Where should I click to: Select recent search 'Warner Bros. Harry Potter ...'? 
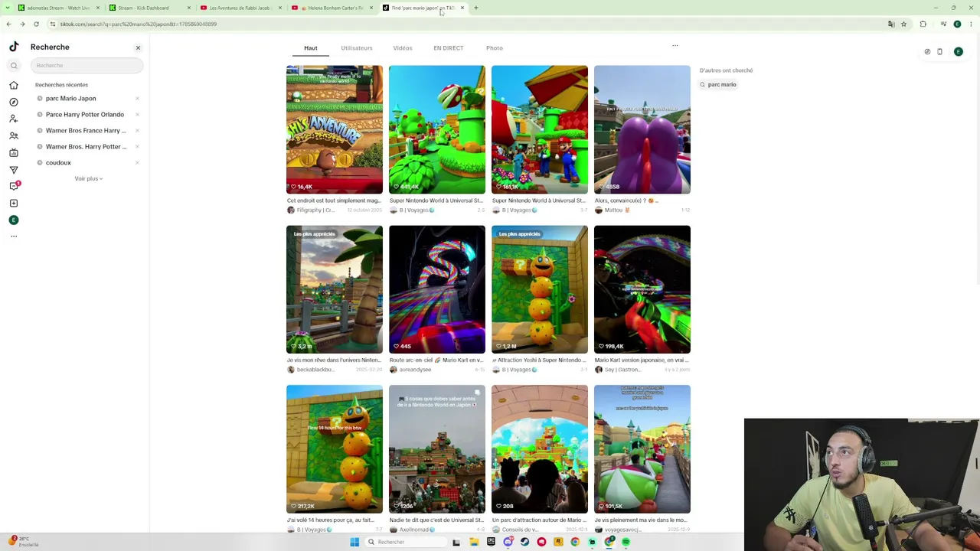pyautogui.click(x=86, y=146)
